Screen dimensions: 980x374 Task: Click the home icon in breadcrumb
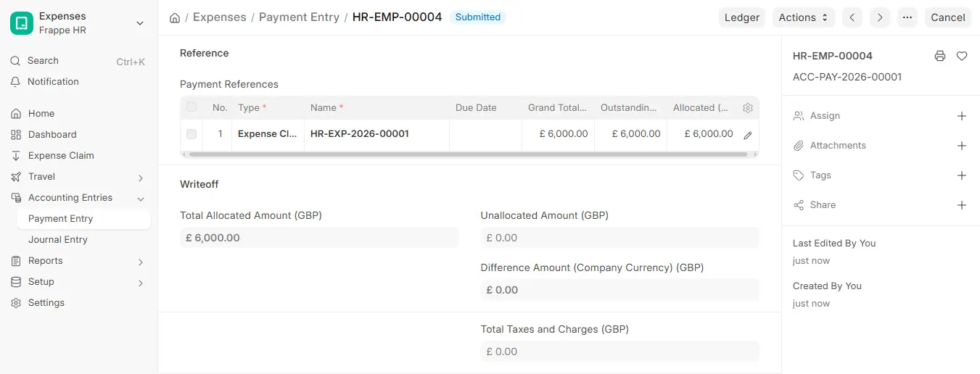175,17
